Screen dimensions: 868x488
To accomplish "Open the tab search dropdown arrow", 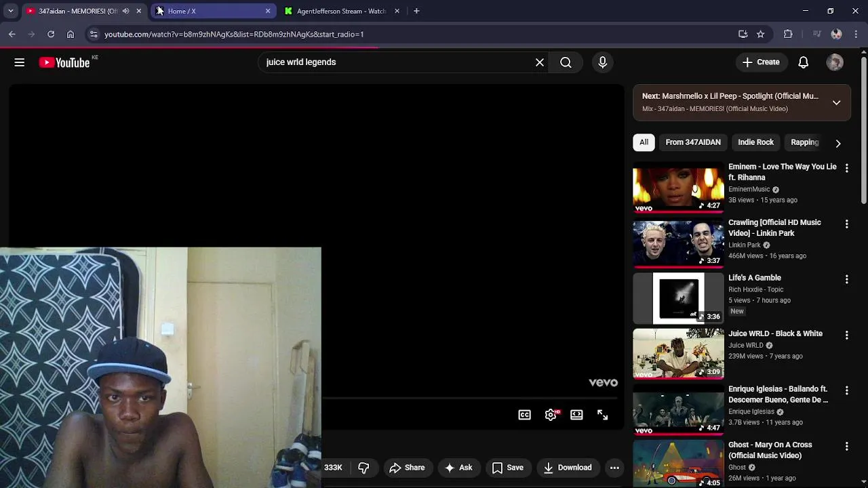I will point(10,11).
